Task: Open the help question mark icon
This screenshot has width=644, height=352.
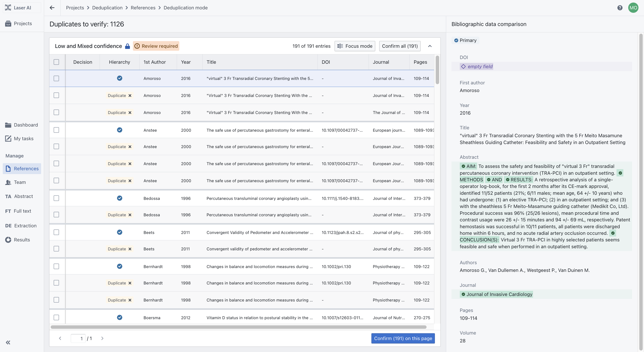Action: [620, 8]
